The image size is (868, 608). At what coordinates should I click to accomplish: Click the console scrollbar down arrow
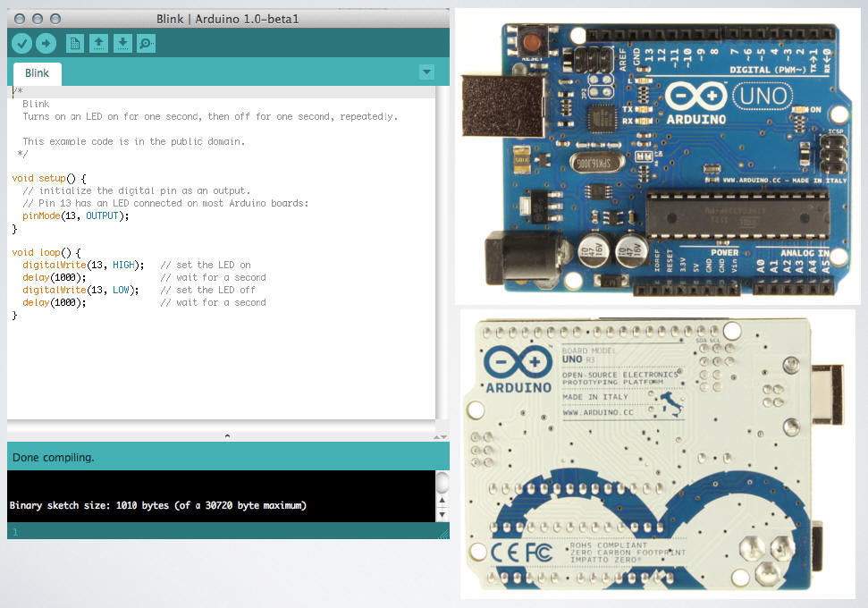(442, 514)
